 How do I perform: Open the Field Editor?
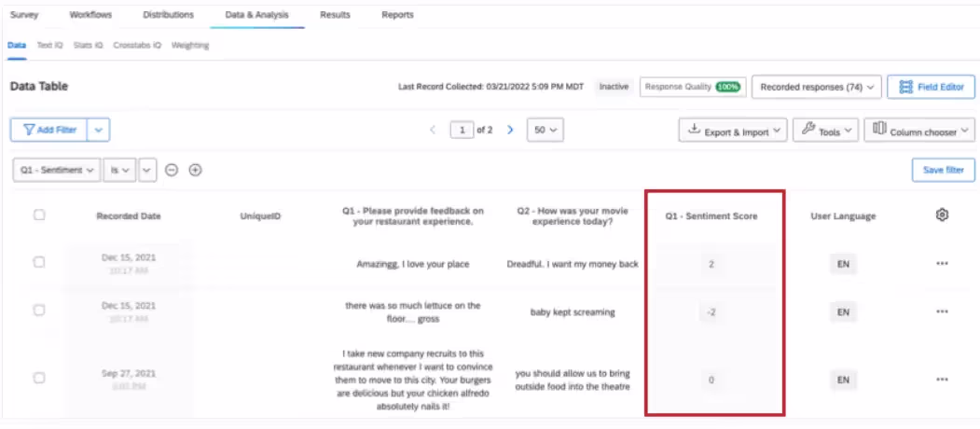click(x=931, y=88)
